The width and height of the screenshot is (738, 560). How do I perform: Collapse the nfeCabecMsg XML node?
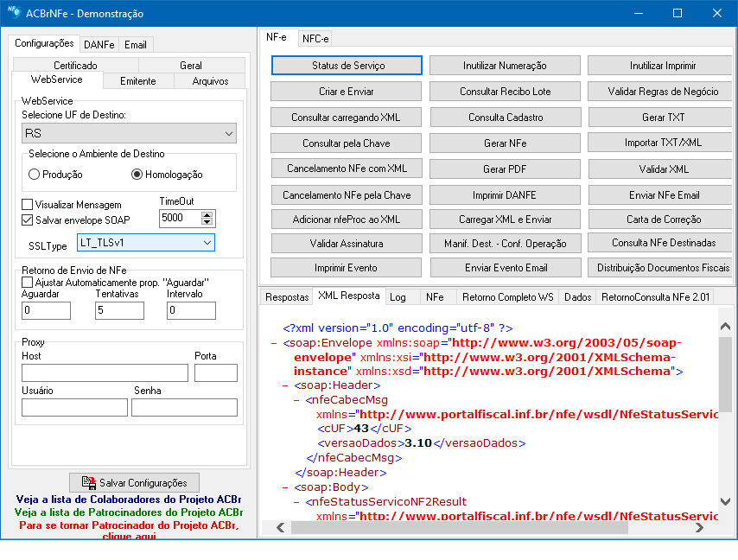click(296, 400)
